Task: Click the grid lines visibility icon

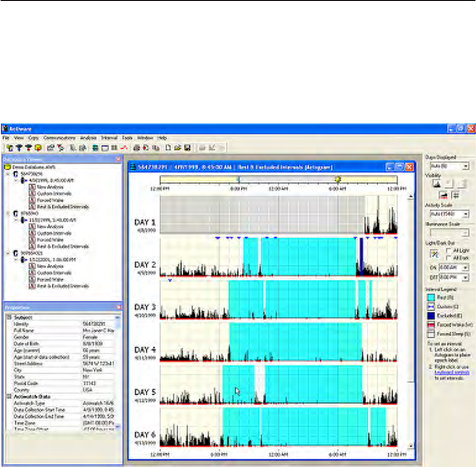Action: click(x=455, y=195)
